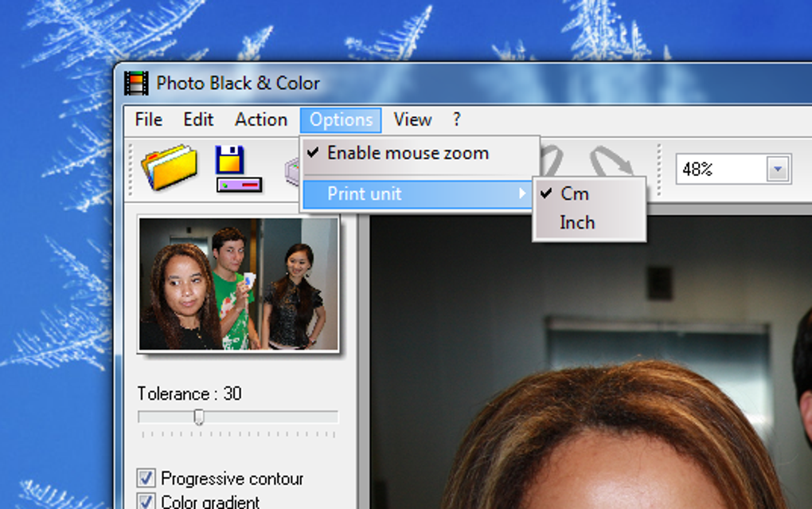Open the Edit menu

198,119
